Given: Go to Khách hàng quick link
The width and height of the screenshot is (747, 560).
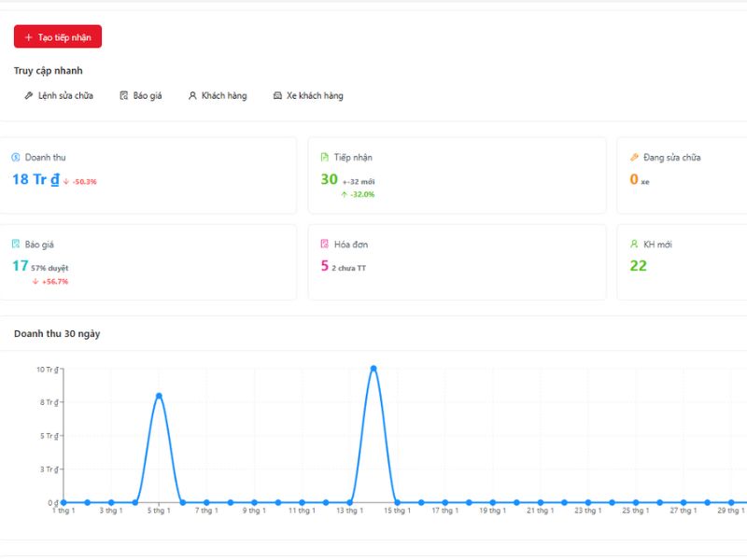Looking at the screenshot, I should point(223,95).
